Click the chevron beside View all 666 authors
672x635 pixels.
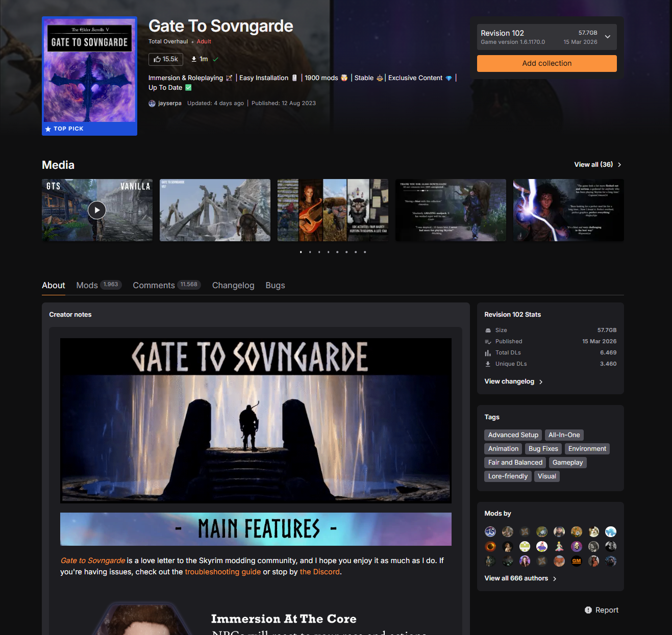[x=555, y=578]
